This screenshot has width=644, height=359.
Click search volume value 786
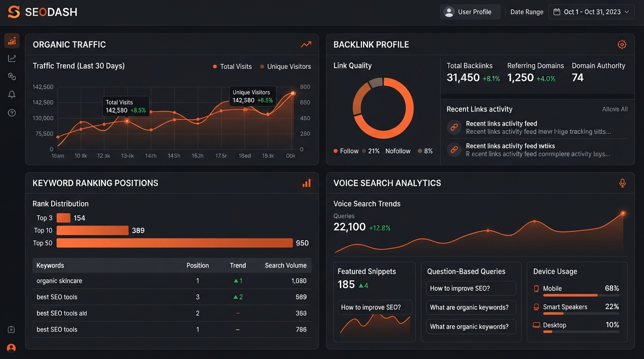(301, 330)
